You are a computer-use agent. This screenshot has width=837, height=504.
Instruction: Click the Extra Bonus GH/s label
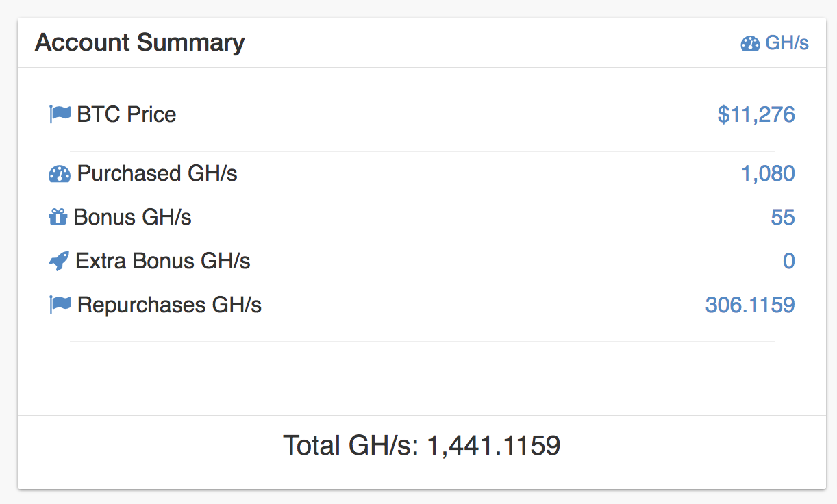point(162,261)
